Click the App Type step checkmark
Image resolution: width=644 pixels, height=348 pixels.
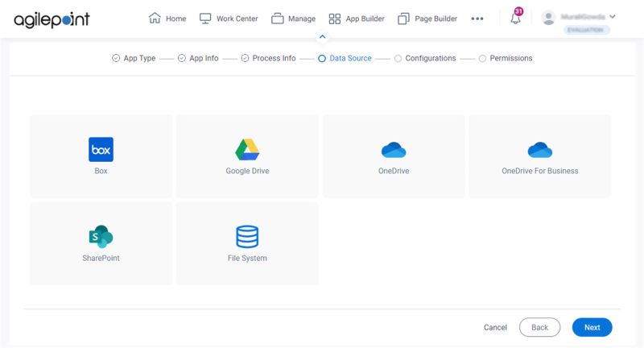[x=116, y=58]
